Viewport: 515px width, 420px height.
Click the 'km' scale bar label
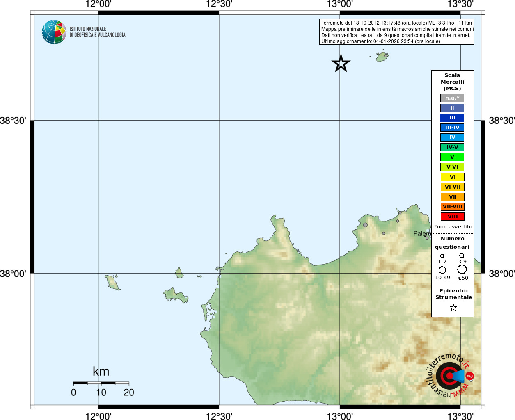coord(101,371)
